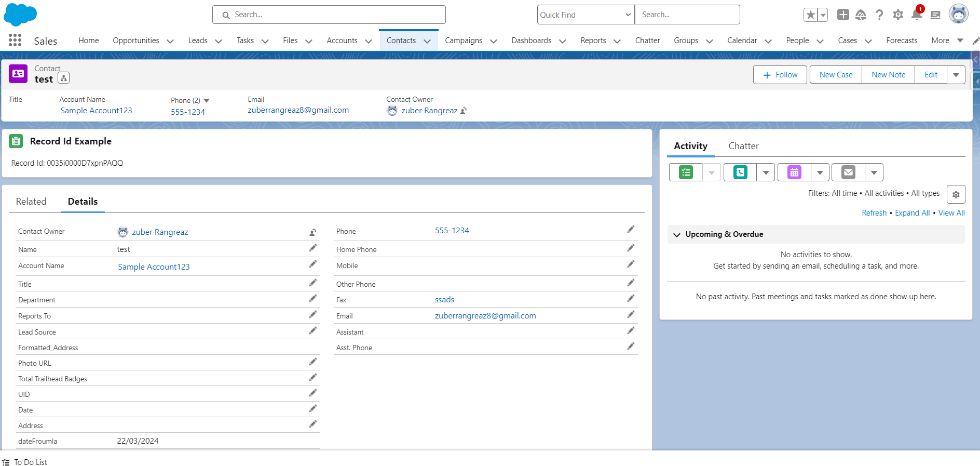Click the Email envelope icon in Activity
Image resolution: width=980 pixels, height=466 pixels.
pyautogui.click(x=848, y=172)
